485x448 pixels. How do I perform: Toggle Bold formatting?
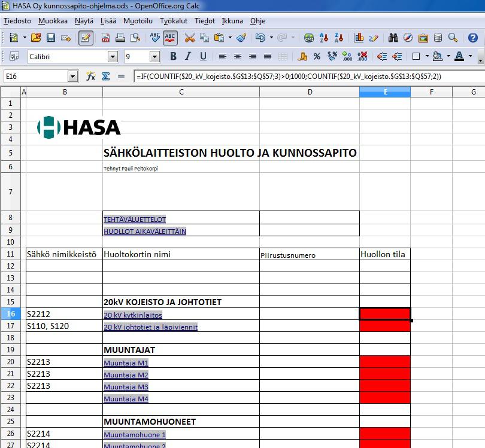click(173, 56)
